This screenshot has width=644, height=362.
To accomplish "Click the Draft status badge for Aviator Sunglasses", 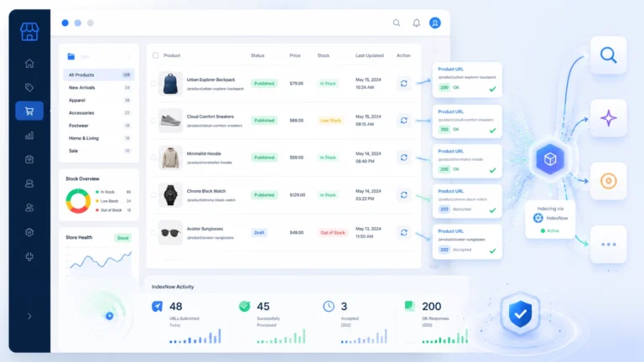I will (259, 233).
